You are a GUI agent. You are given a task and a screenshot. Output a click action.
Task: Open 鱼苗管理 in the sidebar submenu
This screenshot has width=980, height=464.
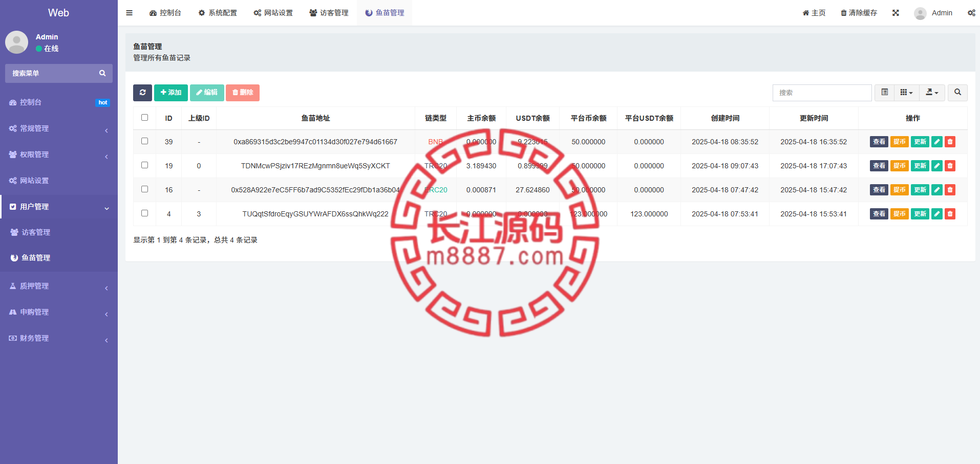click(x=59, y=258)
